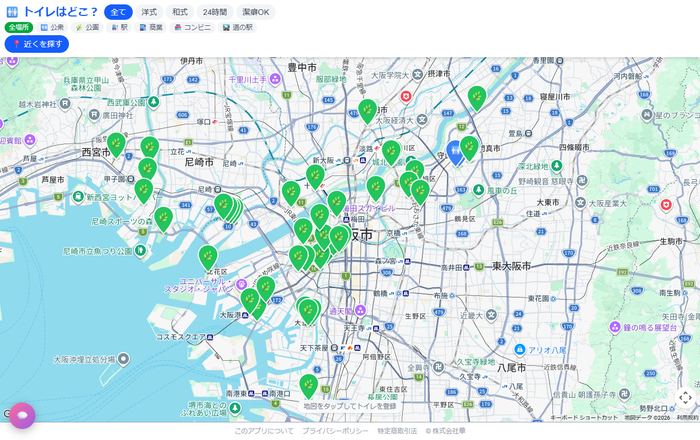Open the green pin above 甲子園
Image resolution: width=700 pixels, height=440 pixels.
[147, 168]
